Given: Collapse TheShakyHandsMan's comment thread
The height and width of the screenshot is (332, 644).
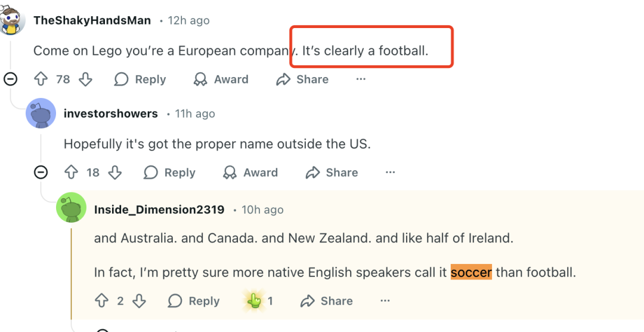Looking at the screenshot, I should coord(10,79).
